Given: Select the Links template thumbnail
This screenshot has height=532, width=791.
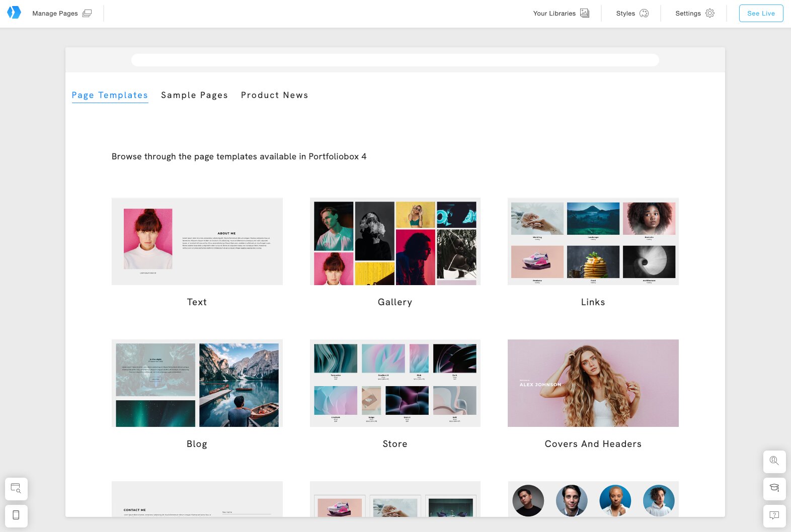Looking at the screenshot, I should tap(593, 241).
